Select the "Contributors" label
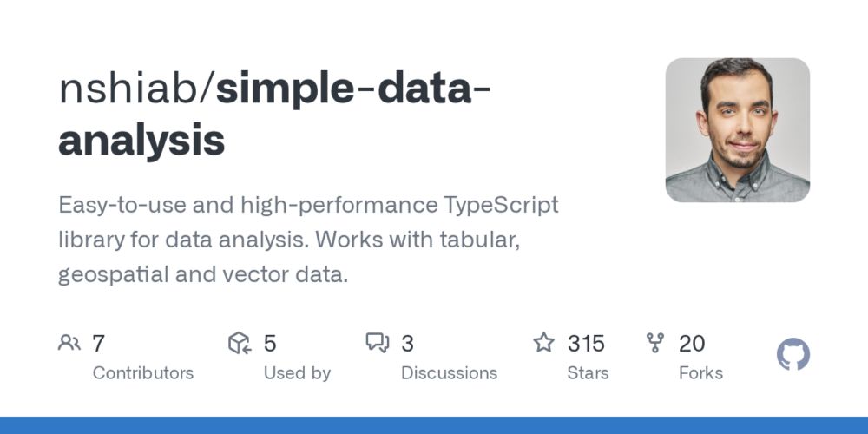Screen dimensions: 868x434 click(143, 373)
